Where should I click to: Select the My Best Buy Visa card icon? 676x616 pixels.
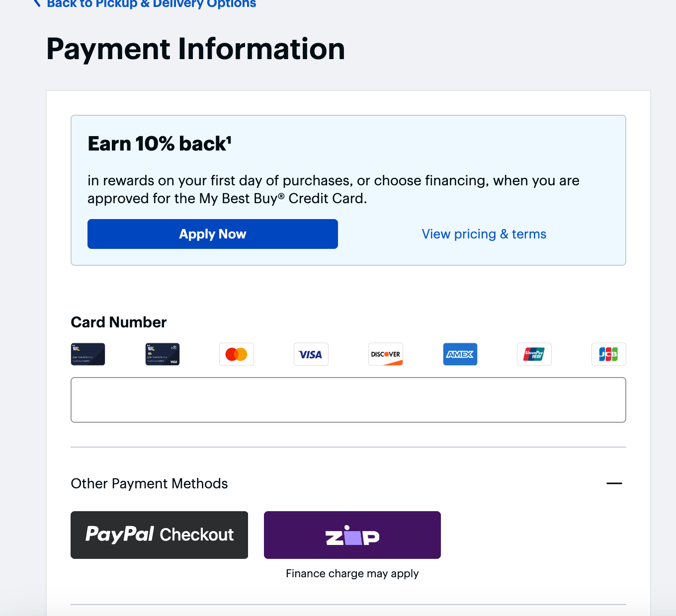tap(162, 354)
